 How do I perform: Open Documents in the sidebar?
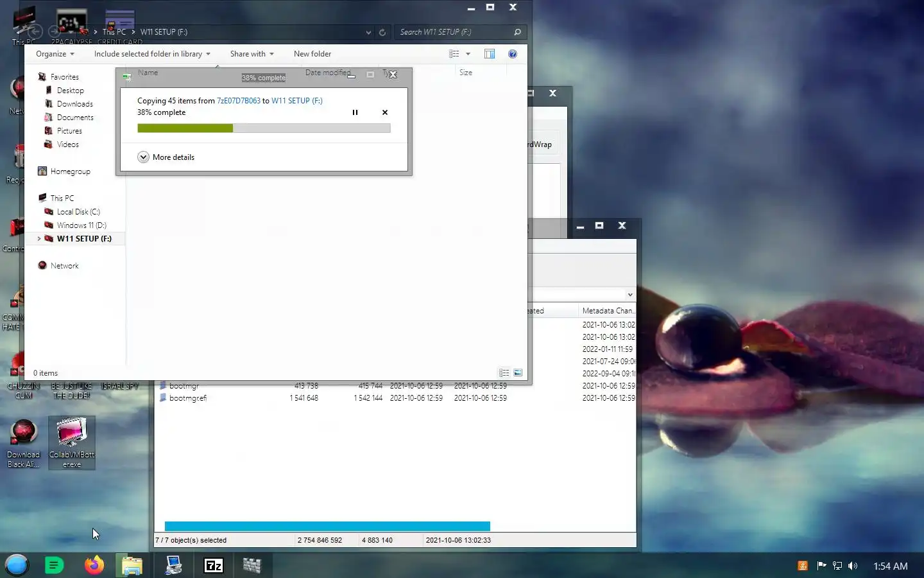(x=69, y=118)
